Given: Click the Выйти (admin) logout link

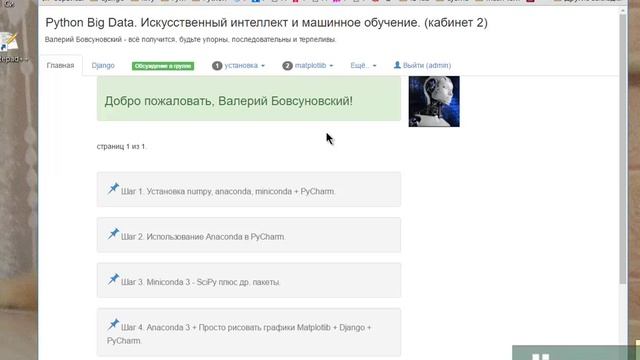Looking at the screenshot, I should [422, 65].
